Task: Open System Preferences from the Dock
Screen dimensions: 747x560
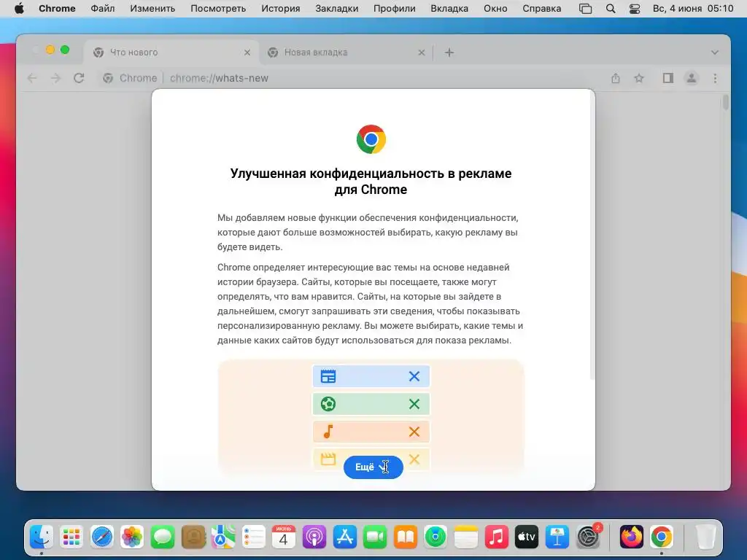Action: (x=588, y=537)
